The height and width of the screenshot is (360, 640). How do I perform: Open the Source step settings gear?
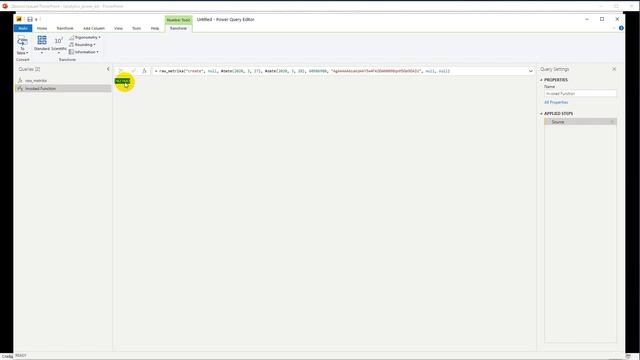pyautogui.click(x=612, y=122)
